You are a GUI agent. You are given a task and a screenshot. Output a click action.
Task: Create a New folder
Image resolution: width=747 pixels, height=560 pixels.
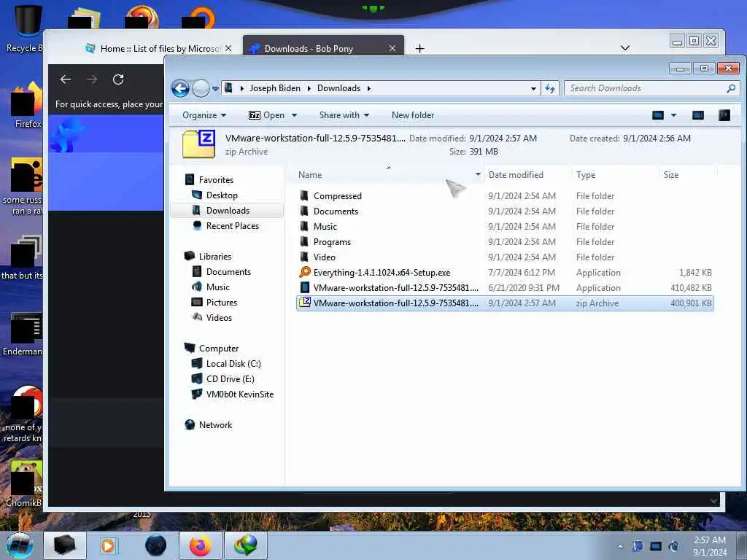click(x=413, y=115)
